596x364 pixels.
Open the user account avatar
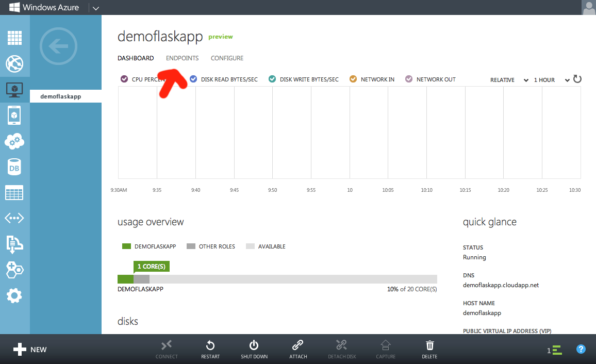point(589,7)
